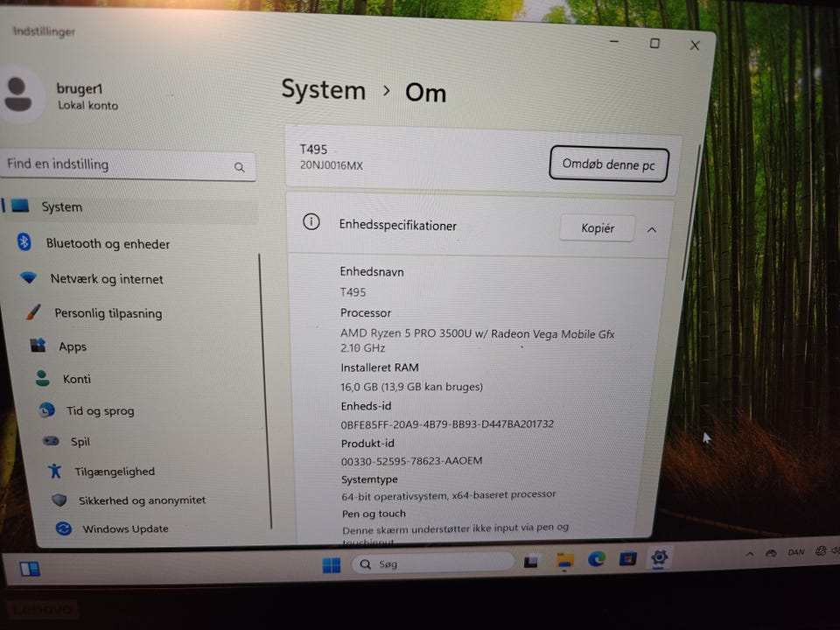This screenshot has height=630, width=840.
Task: Click the Tid og sprog clock icon
Action: pyautogui.click(x=47, y=409)
